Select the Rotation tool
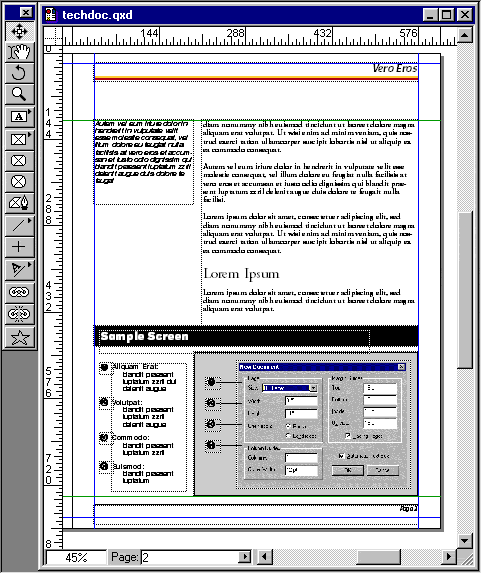 click(x=19, y=73)
